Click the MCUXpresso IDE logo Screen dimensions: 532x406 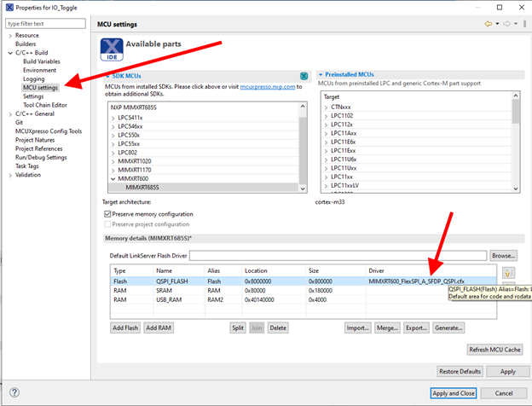pos(112,49)
